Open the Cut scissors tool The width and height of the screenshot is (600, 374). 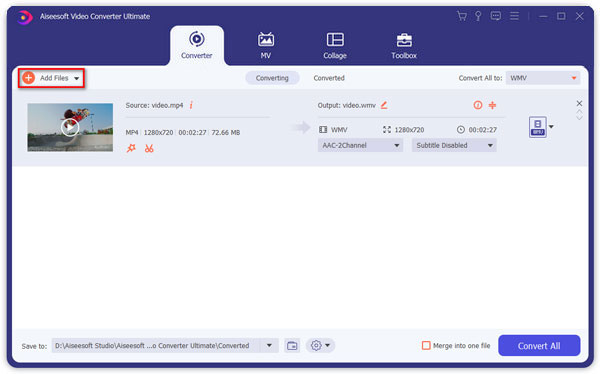pyautogui.click(x=149, y=148)
